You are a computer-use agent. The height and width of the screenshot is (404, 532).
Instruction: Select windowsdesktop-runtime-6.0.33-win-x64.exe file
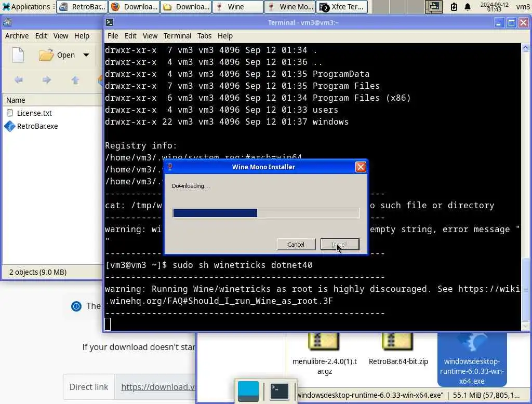pyautogui.click(x=472, y=359)
